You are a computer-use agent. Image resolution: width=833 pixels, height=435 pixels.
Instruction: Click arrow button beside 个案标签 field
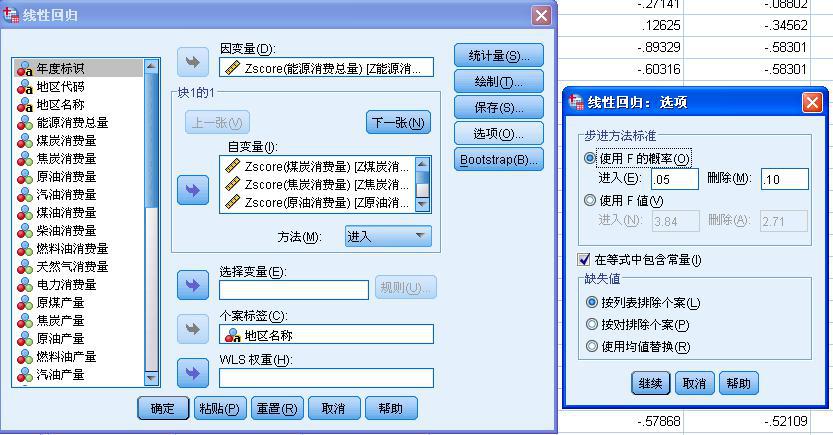(x=193, y=329)
